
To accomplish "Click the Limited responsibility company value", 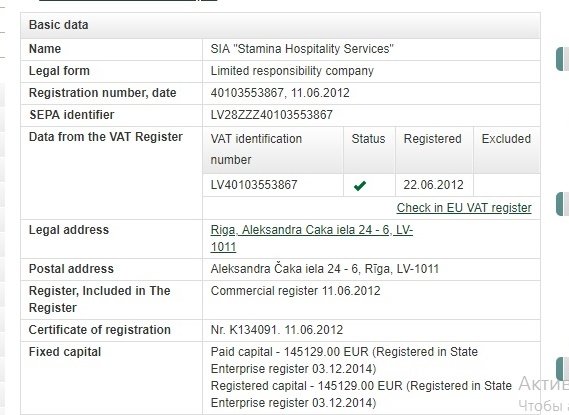I will point(292,71).
